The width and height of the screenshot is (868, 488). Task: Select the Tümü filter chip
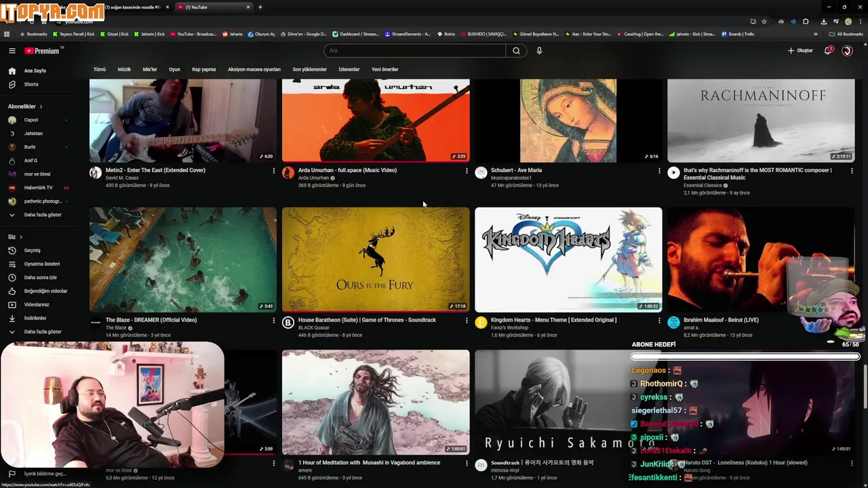[x=100, y=69]
